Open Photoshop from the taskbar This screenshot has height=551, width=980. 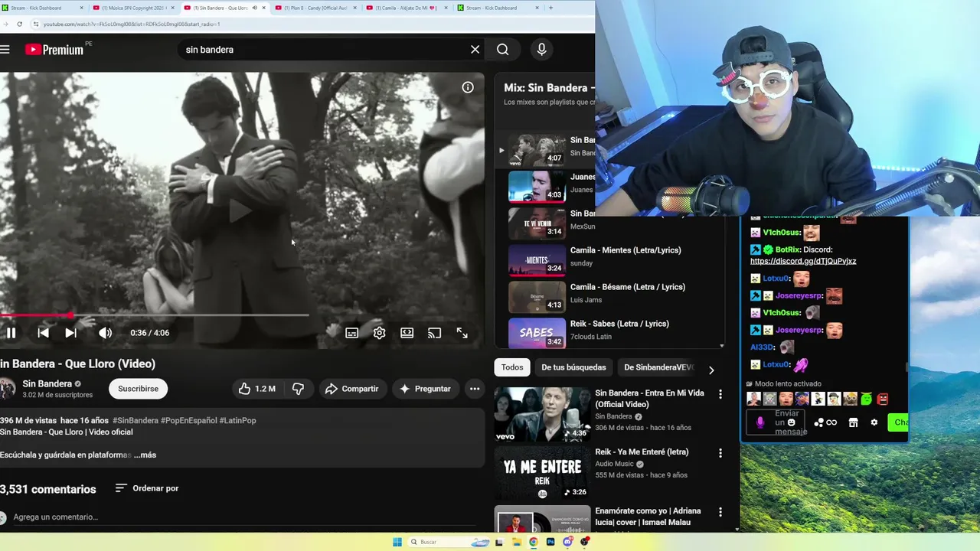point(550,542)
